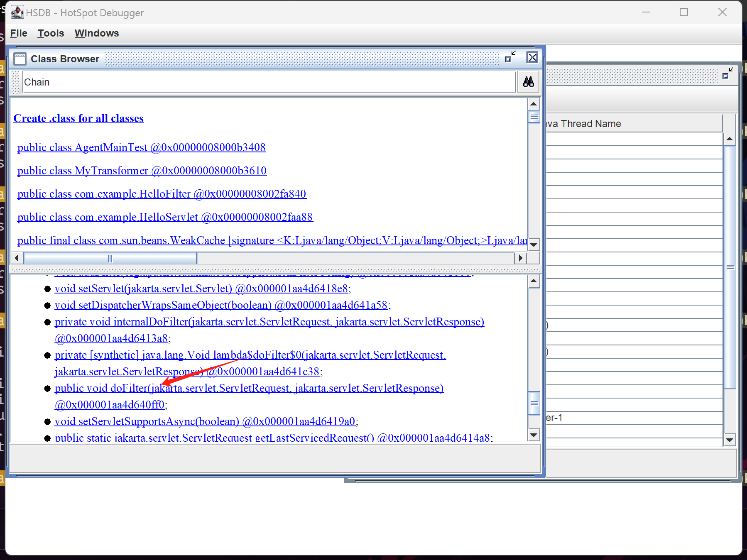Open com.example.HelloFilter class link
This screenshot has width=747, height=560.
(162, 194)
